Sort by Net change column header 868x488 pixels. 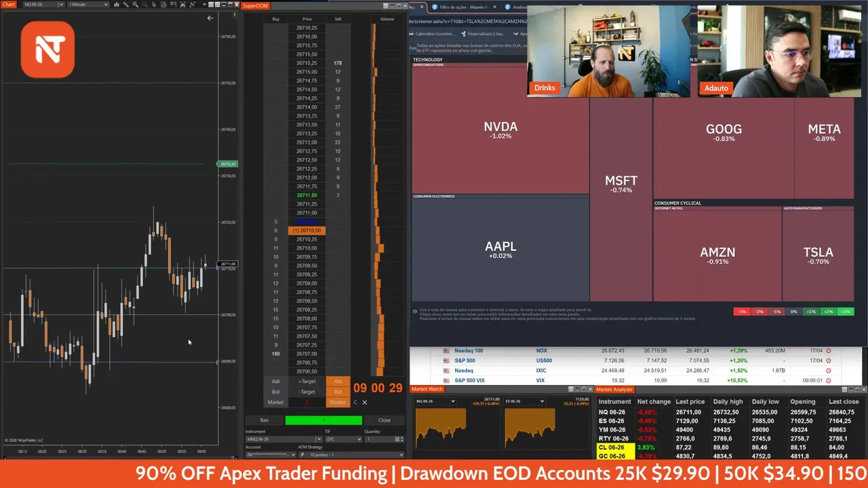(654, 402)
